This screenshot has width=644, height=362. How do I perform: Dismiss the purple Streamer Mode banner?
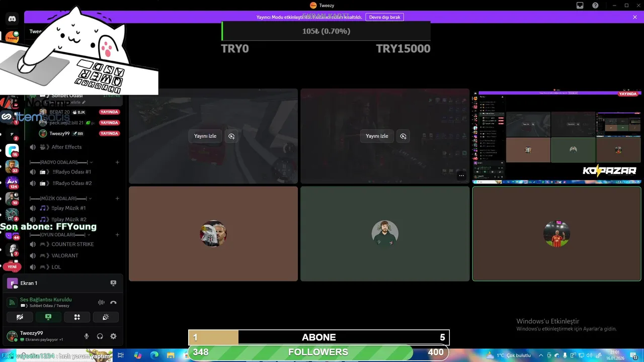[635, 17]
